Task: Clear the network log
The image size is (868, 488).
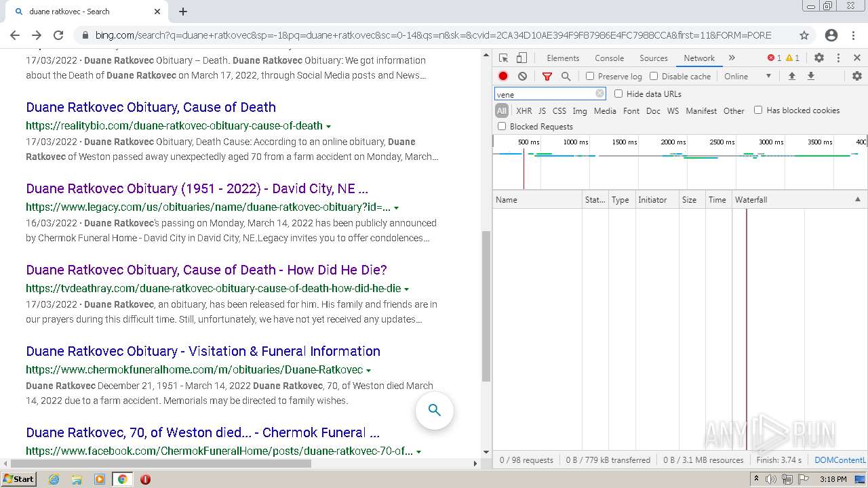Action: [522, 77]
